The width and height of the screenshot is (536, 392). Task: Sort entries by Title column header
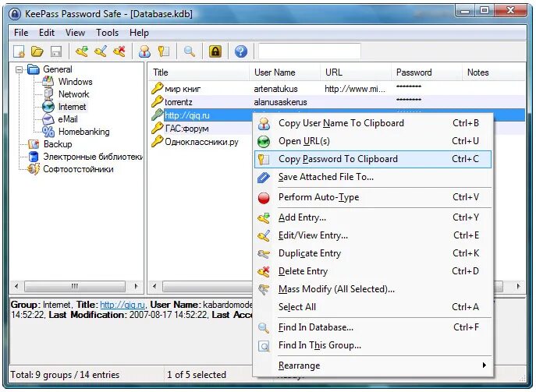[x=199, y=72]
